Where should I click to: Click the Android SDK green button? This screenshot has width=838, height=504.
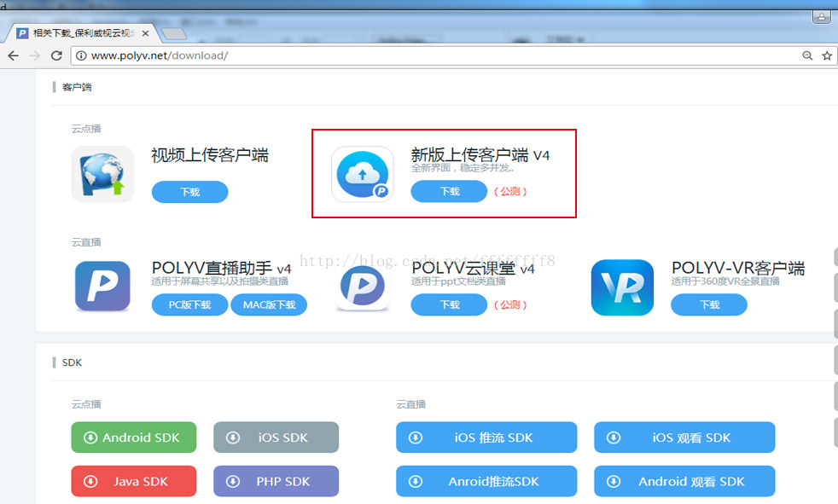[x=134, y=437]
